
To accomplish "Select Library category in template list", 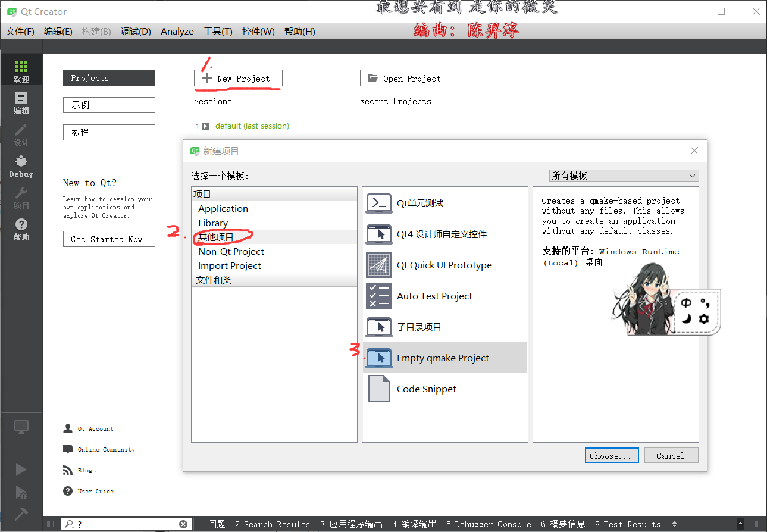I will [x=274, y=223].
